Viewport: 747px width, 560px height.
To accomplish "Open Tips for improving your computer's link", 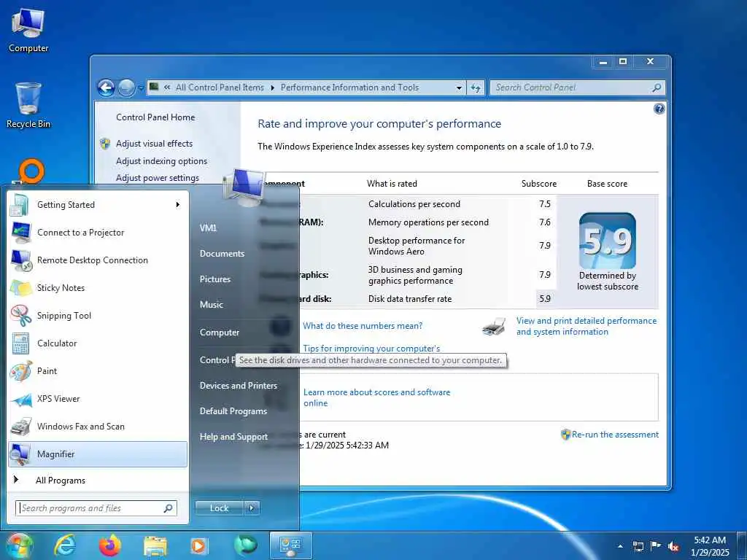I will point(371,349).
